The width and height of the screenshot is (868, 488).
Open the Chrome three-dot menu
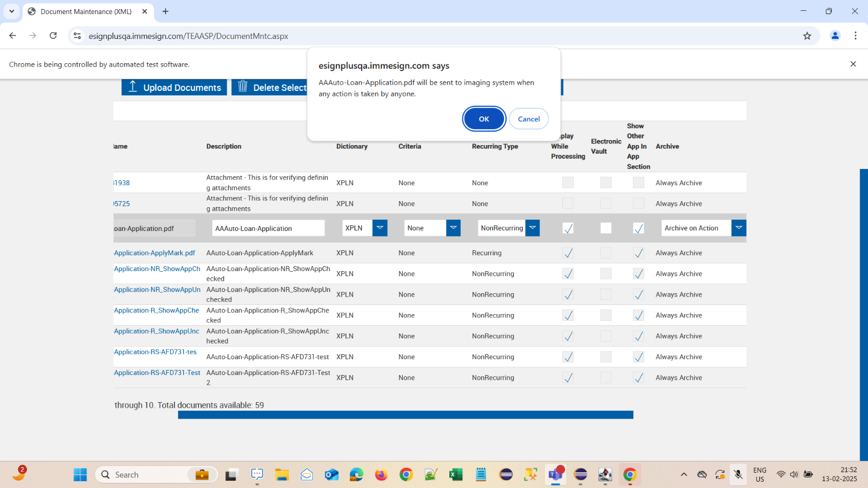pyautogui.click(x=856, y=36)
